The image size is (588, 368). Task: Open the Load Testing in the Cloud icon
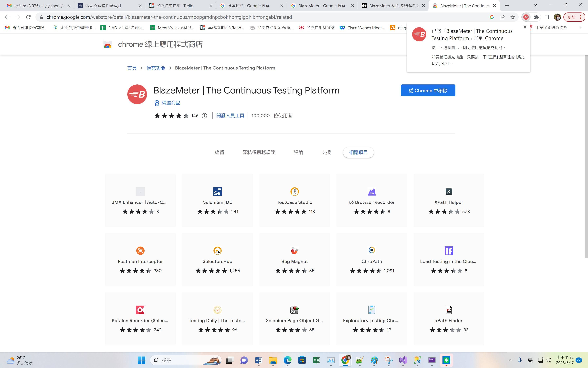coord(449,251)
